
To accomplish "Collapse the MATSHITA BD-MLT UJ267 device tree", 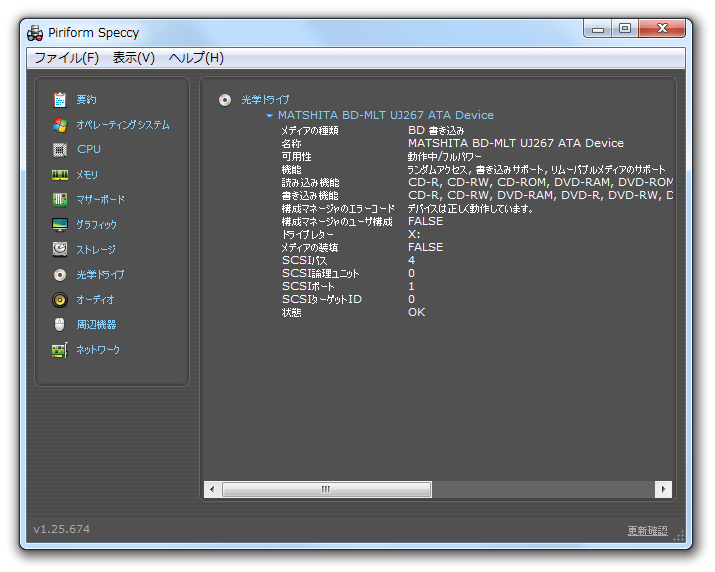I will pos(269,115).
